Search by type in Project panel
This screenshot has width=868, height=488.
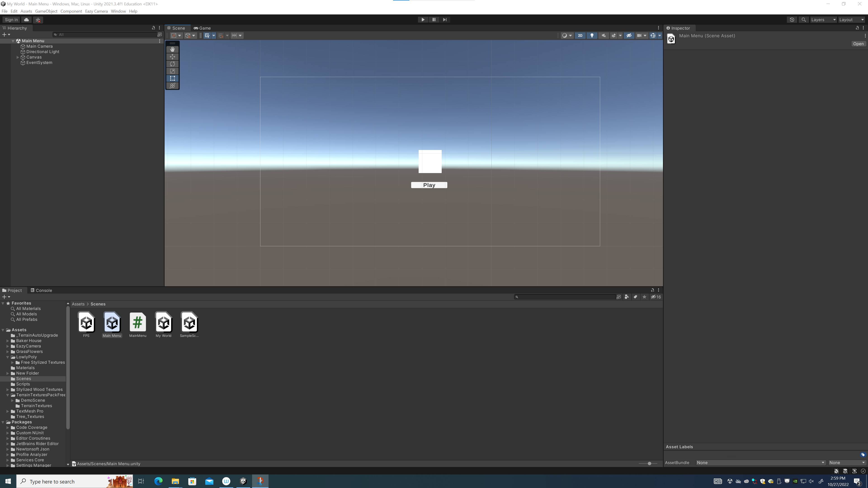tap(626, 297)
